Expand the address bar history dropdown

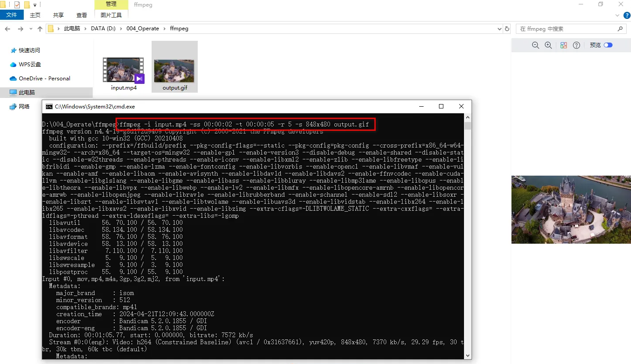499,29
